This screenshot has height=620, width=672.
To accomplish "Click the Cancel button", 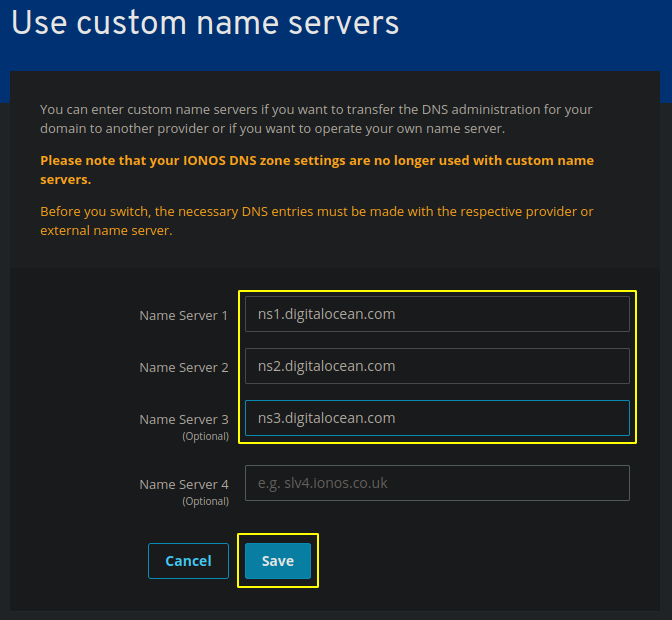I will pyautogui.click(x=188, y=561).
